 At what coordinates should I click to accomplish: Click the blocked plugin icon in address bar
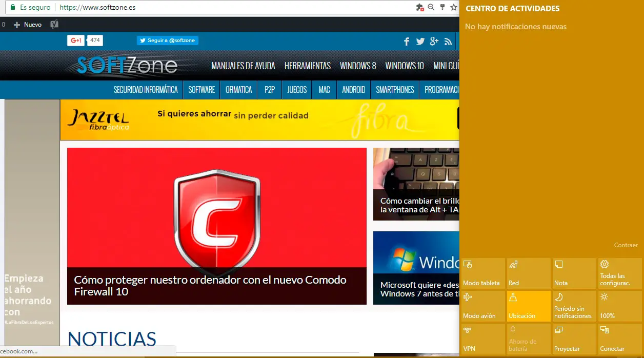click(x=420, y=8)
